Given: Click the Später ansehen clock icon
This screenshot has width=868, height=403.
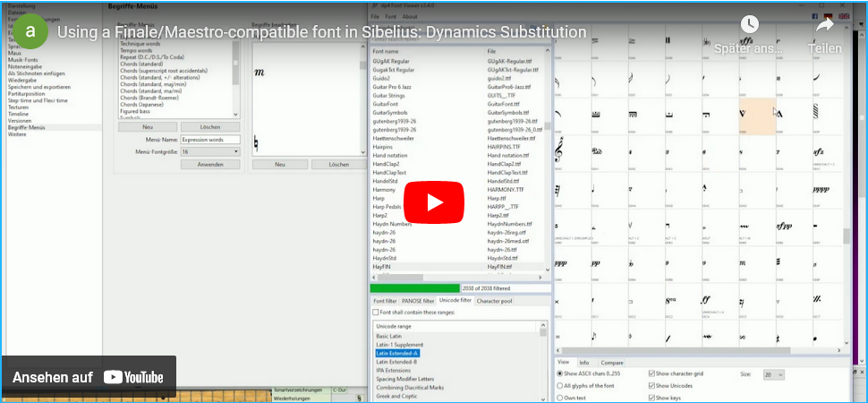Looking at the screenshot, I should [x=749, y=25].
